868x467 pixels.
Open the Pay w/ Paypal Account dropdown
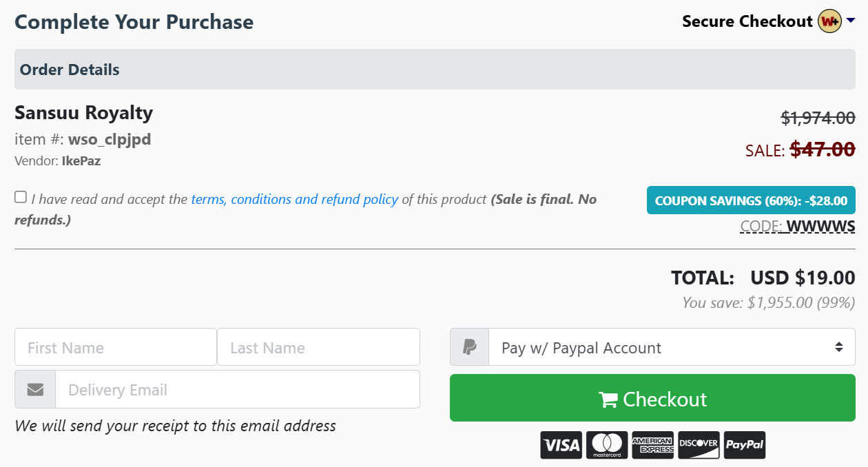pyautogui.click(x=672, y=347)
